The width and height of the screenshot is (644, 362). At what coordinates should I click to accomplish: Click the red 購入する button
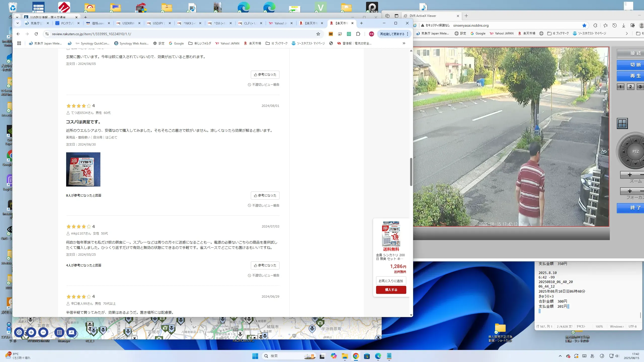pyautogui.click(x=391, y=290)
